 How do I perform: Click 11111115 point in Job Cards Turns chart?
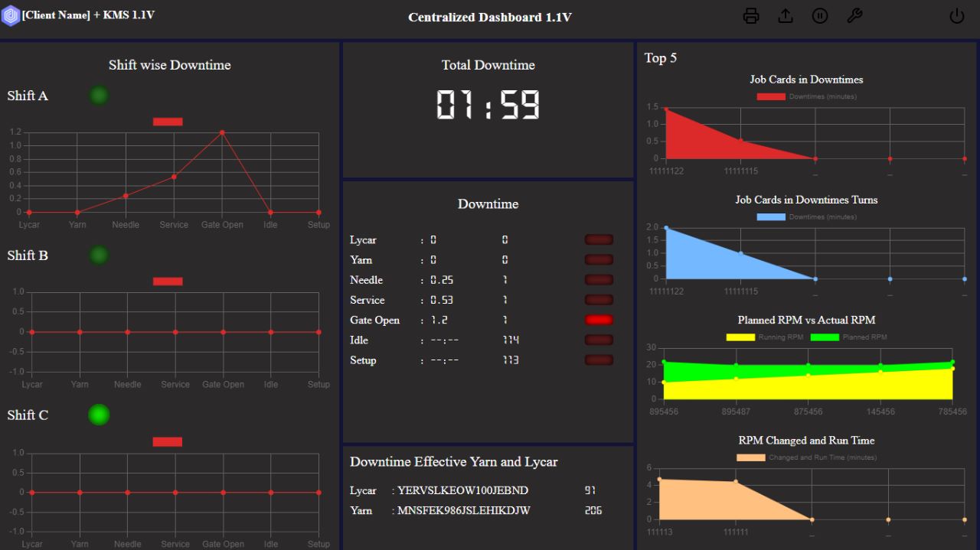coord(740,253)
